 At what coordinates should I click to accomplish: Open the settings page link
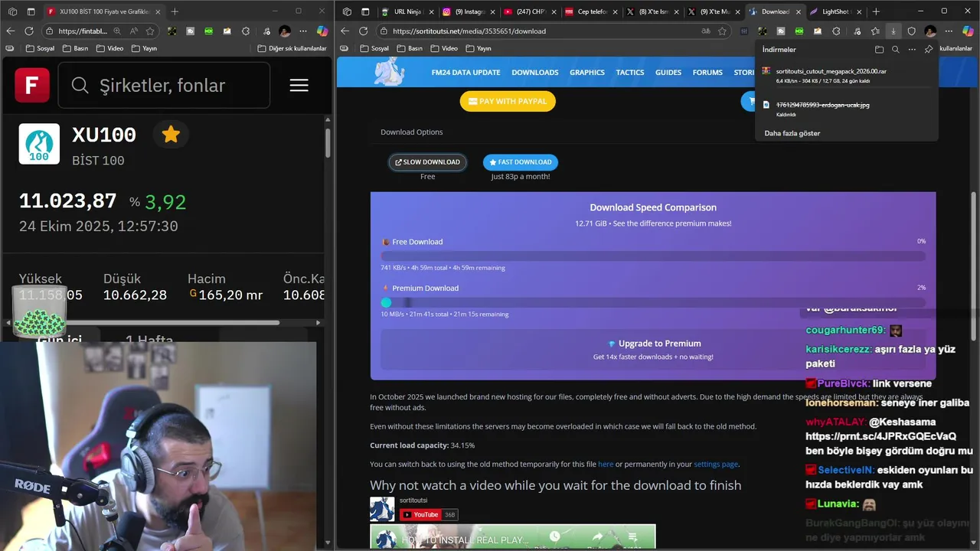[x=716, y=464]
